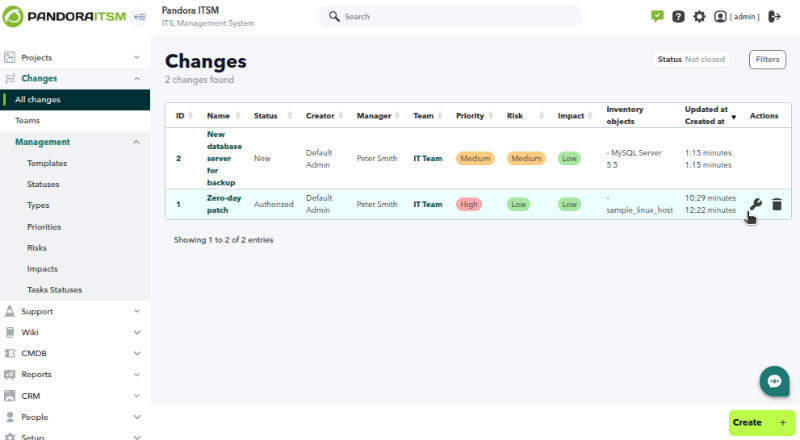Collapse the sidebar with the arrow icon

pos(140,17)
